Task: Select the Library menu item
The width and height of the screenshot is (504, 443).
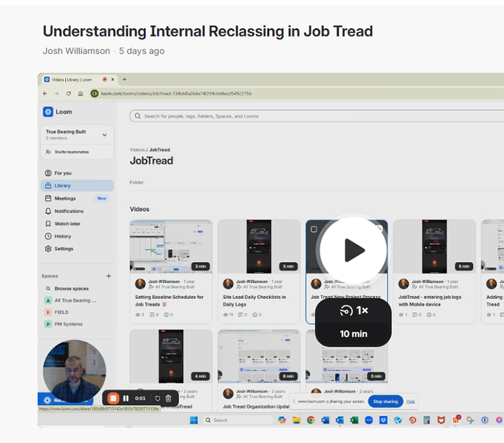Action: pos(63,186)
